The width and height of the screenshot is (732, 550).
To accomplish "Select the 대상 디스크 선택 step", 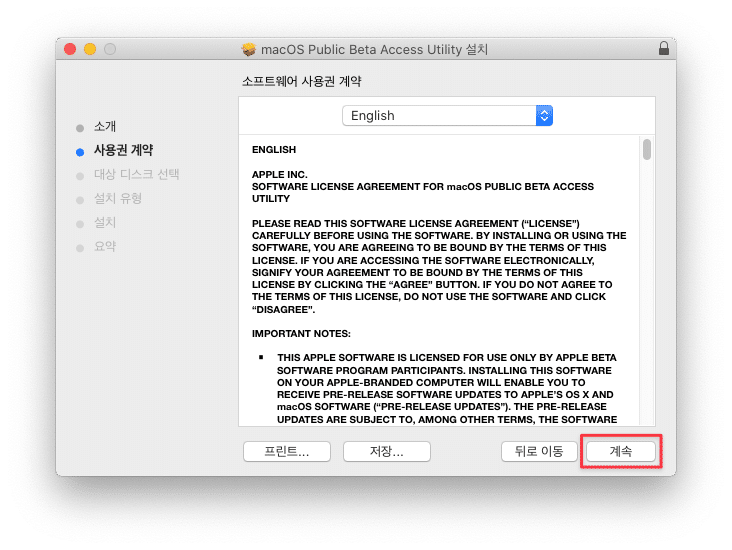I will tap(136, 174).
